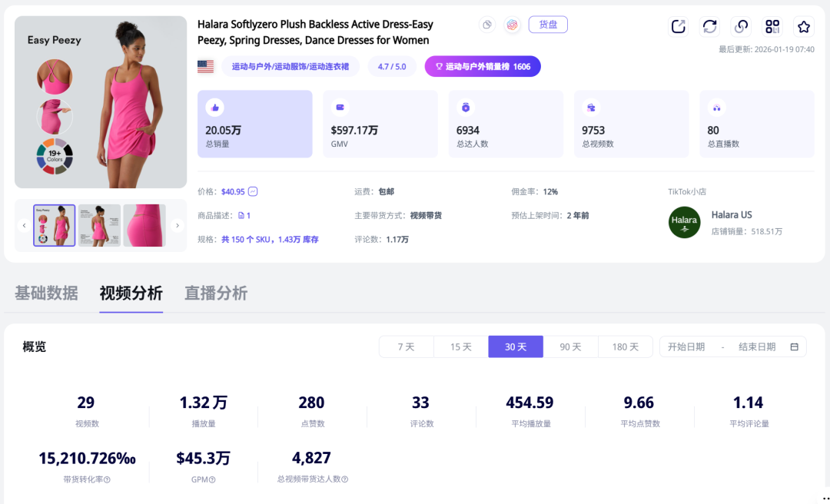The height and width of the screenshot is (504, 830).
Task: Select the 90天 time range option
Action: [x=571, y=346]
